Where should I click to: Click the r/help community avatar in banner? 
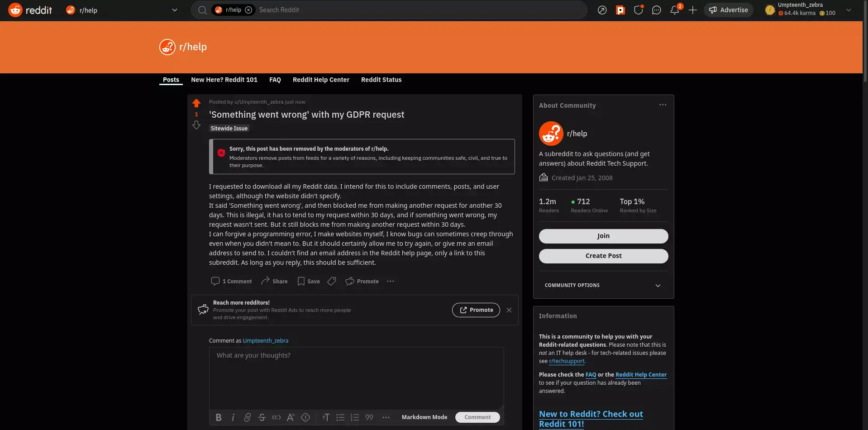[167, 47]
